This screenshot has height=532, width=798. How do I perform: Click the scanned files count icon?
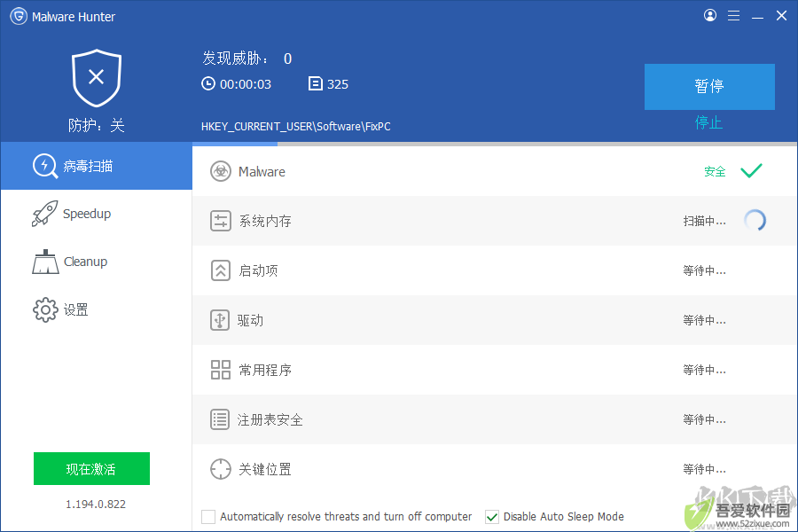pyautogui.click(x=316, y=83)
